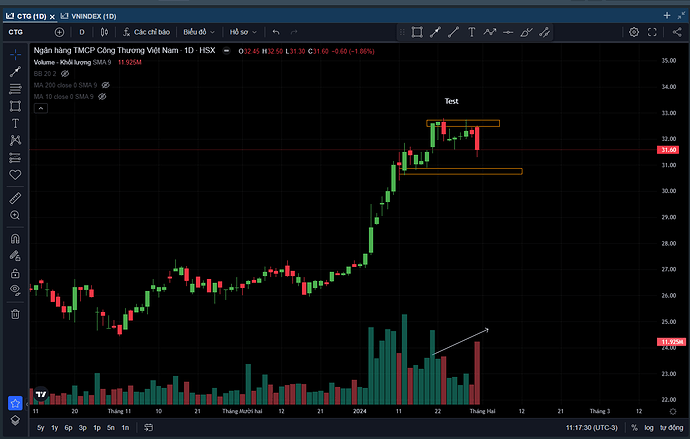Open the candlestick chart style selector

(104, 32)
